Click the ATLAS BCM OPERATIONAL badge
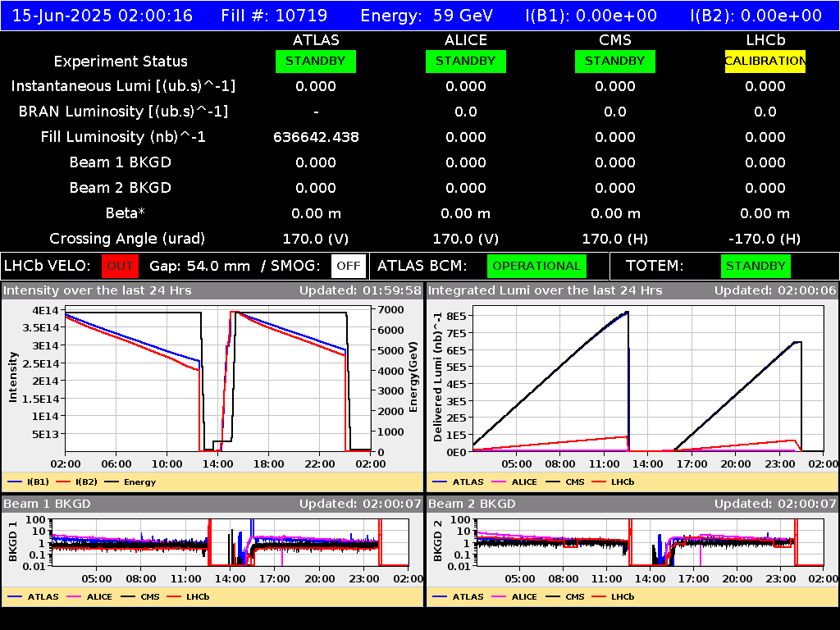The height and width of the screenshot is (630, 840). pyautogui.click(x=536, y=266)
